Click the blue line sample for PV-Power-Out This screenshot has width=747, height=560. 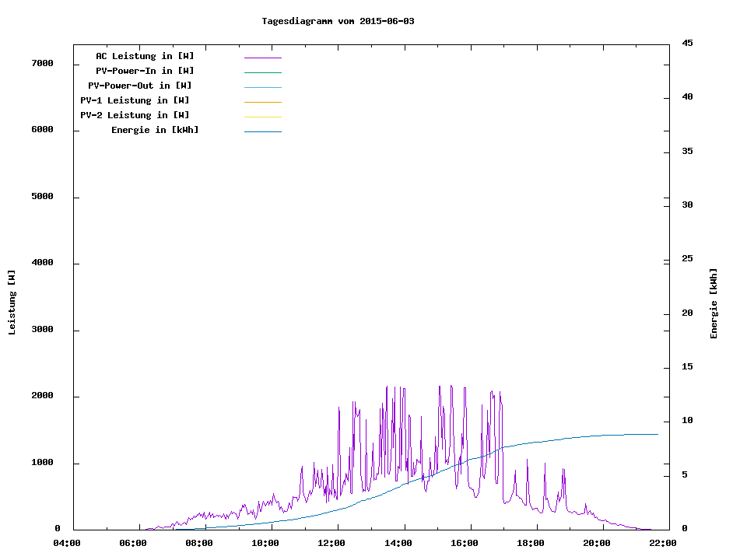click(x=262, y=87)
